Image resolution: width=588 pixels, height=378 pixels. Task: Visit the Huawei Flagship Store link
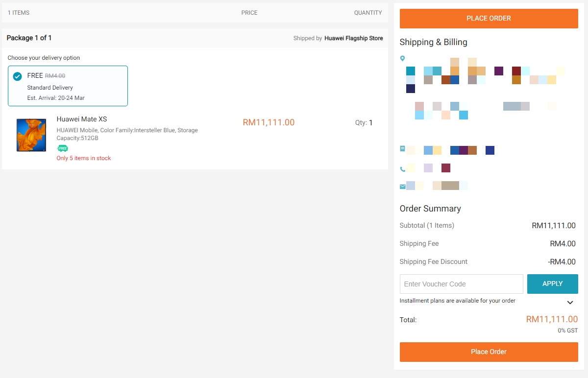tap(353, 38)
